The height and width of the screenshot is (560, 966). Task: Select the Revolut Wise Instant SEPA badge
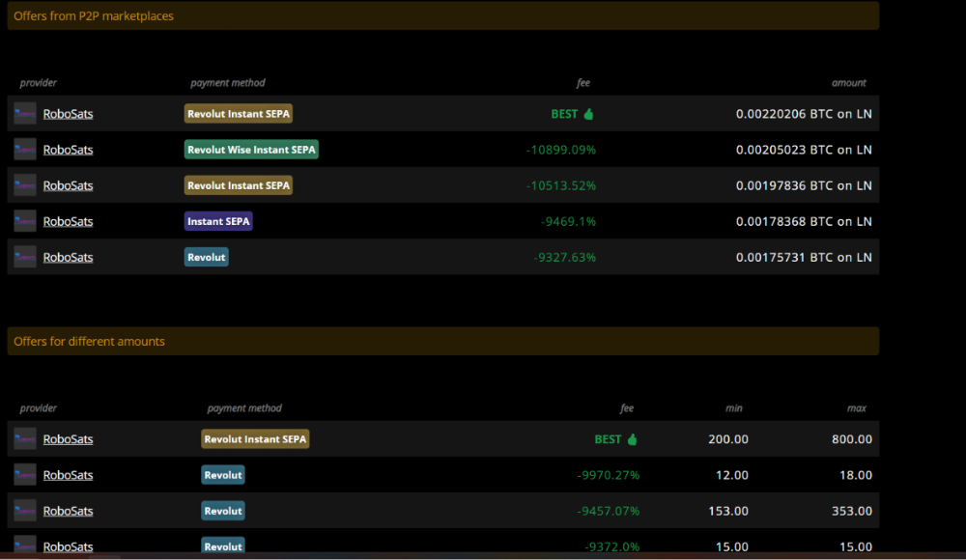251,150
